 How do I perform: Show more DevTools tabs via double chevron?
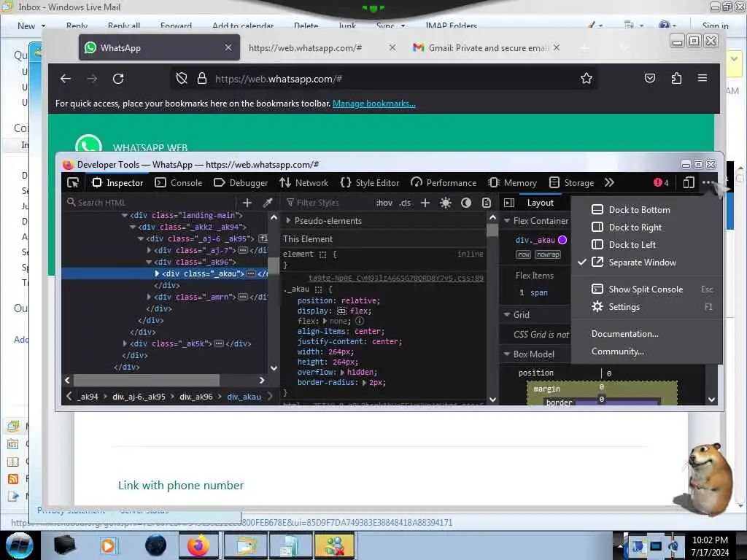coord(609,182)
